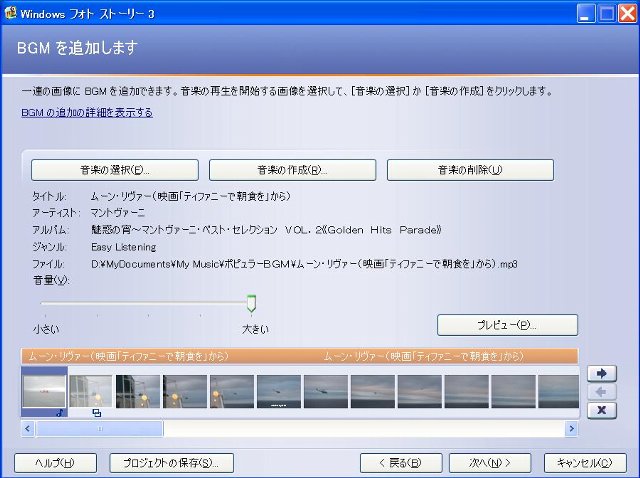The image size is (640, 478).
Task: Open the BGMの追加の詳細を表示する help link
Action: click(x=87, y=112)
